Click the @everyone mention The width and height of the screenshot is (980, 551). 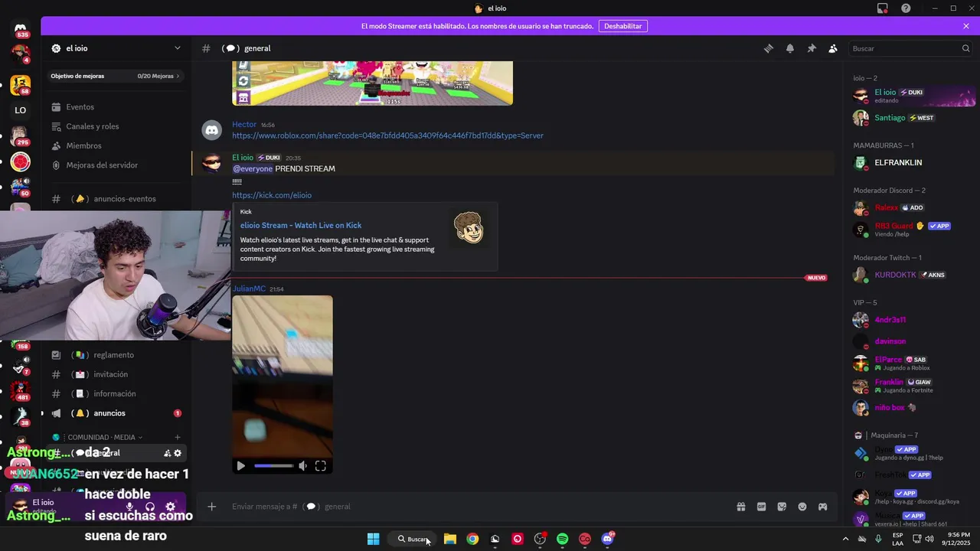tap(253, 168)
